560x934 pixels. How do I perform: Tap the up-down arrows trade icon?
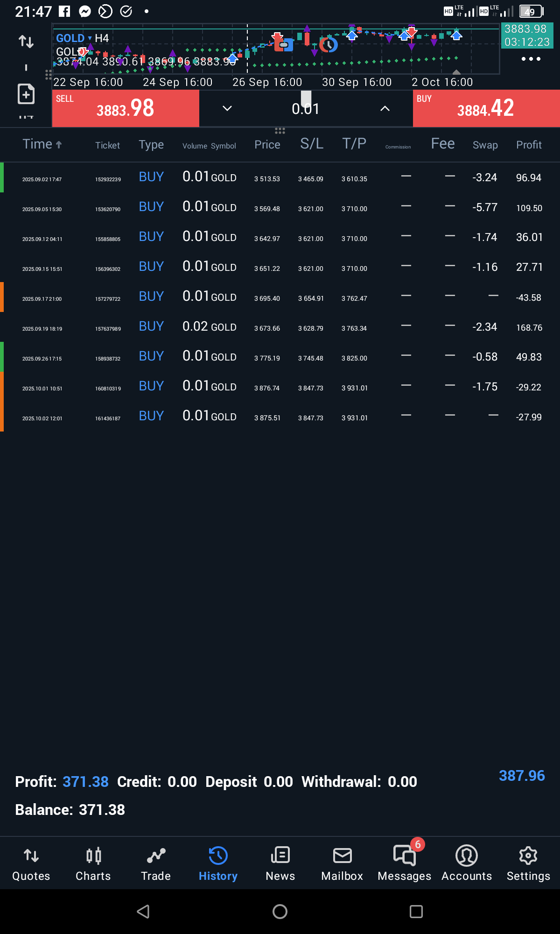pyautogui.click(x=26, y=42)
